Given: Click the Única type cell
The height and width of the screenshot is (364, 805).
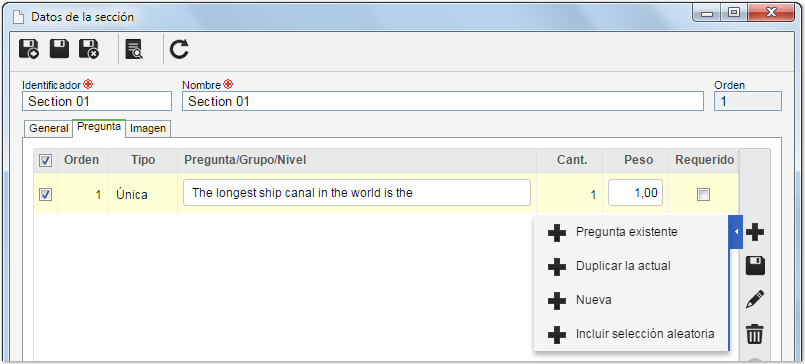Looking at the screenshot, I should coord(143,195).
